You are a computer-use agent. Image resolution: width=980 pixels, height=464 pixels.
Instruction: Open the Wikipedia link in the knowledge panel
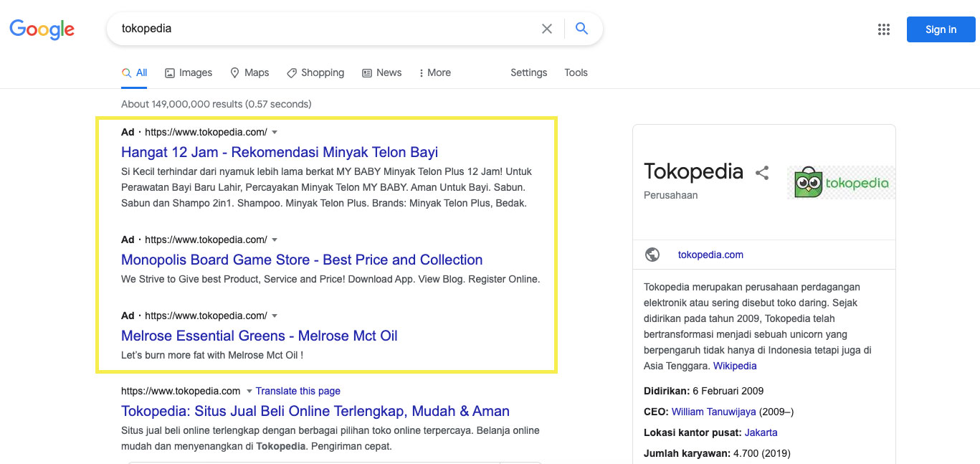(734, 366)
